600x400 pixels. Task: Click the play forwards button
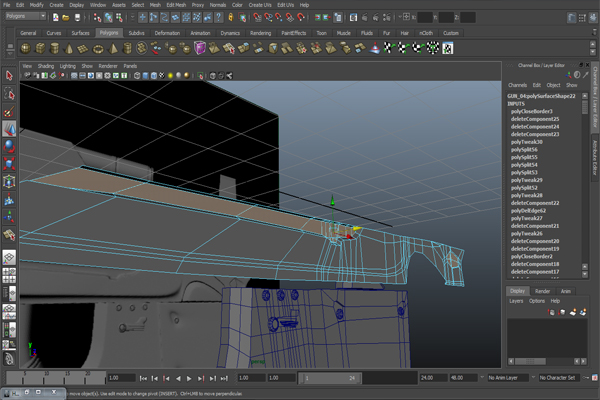tap(189, 378)
